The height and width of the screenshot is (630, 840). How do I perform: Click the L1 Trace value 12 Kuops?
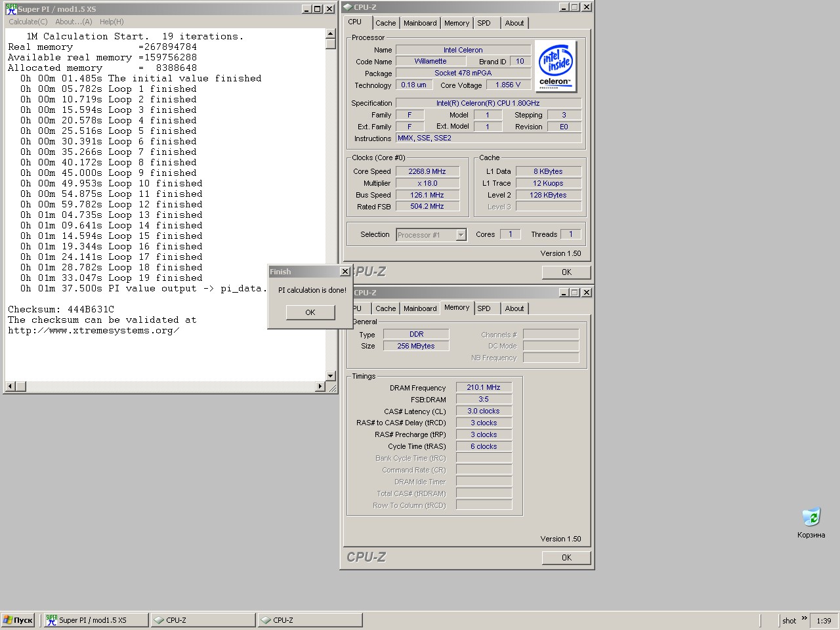tap(549, 183)
